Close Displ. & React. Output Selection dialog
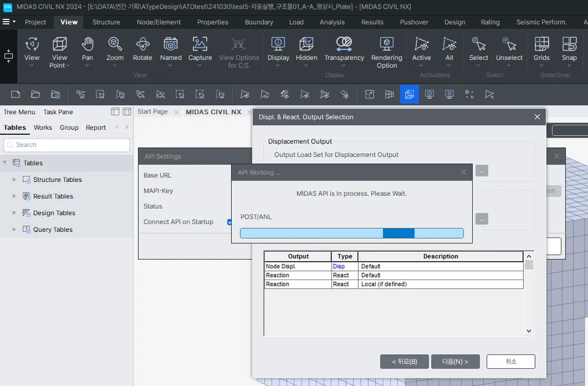 point(537,117)
